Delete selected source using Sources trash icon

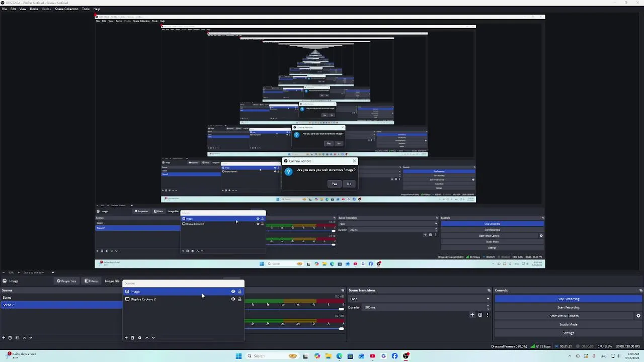133,338
